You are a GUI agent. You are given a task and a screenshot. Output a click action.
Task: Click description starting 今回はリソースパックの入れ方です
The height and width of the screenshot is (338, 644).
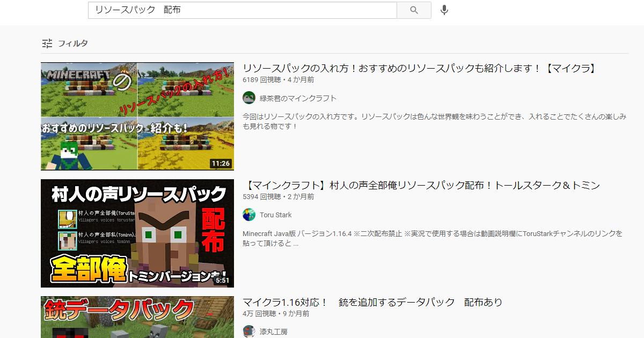434,121
